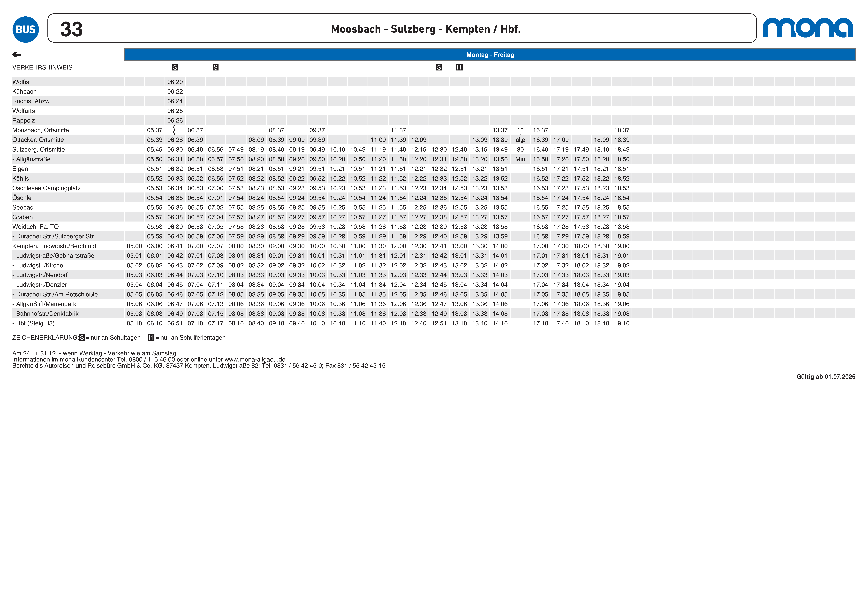Viewport: 868px width, 614px height.
Task: Click the 18.37 departure at Moosbach, Ortsmitte
Action: click(622, 130)
